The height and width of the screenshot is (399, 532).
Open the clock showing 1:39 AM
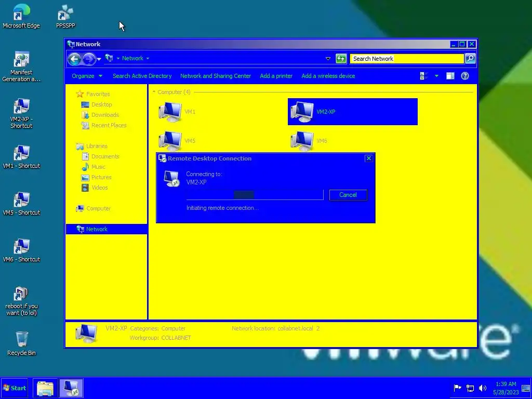pyautogui.click(x=506, y=388)
